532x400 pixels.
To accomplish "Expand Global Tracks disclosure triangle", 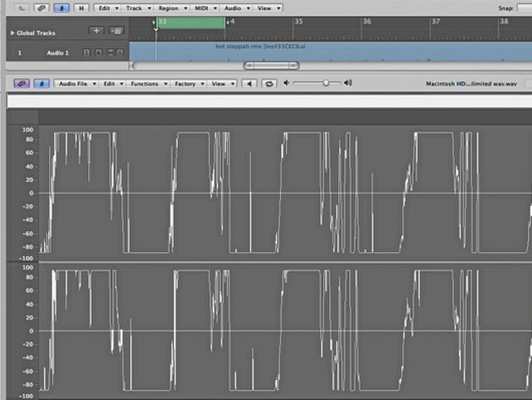I will tap(12, 33).
